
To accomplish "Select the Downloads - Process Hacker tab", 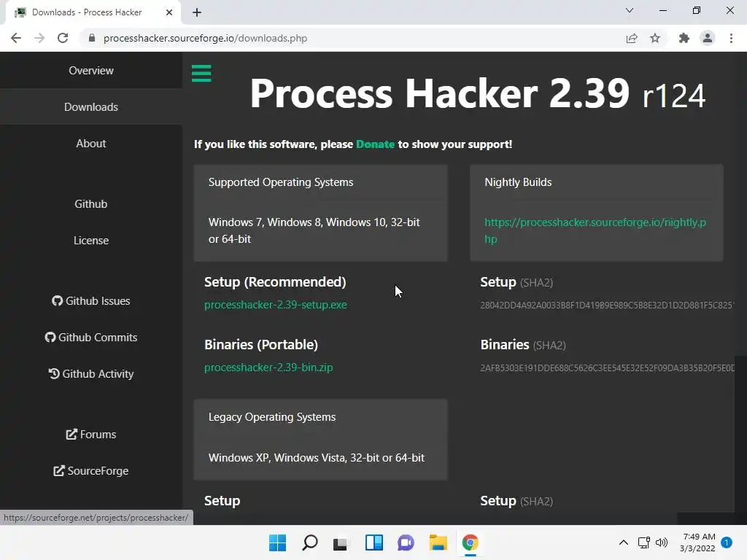I will [x=93, y=12].
